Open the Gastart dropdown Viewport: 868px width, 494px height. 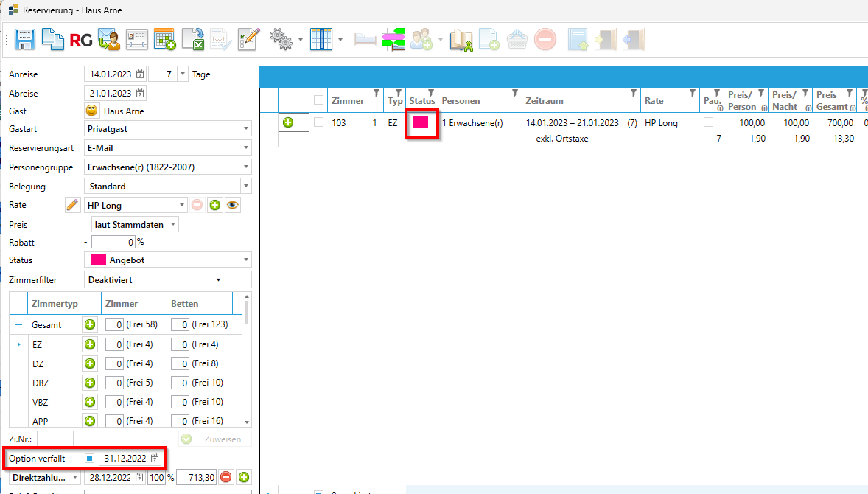pyautogui.click(x=245, y=129)
